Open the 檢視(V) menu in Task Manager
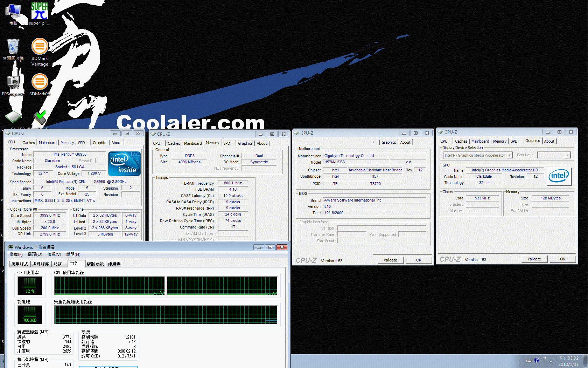Image resolution: width=588 pixels, height=368 pixels. click(x=54, y=254)
